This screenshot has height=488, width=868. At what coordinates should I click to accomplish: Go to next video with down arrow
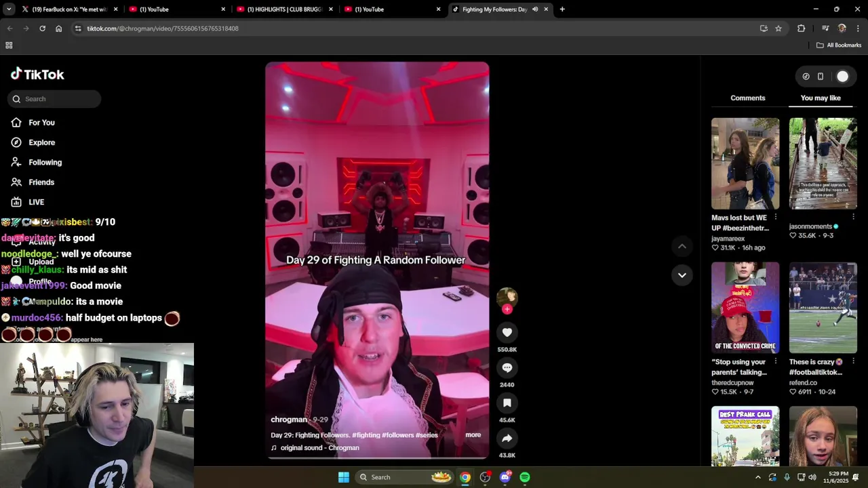[682, 275]
